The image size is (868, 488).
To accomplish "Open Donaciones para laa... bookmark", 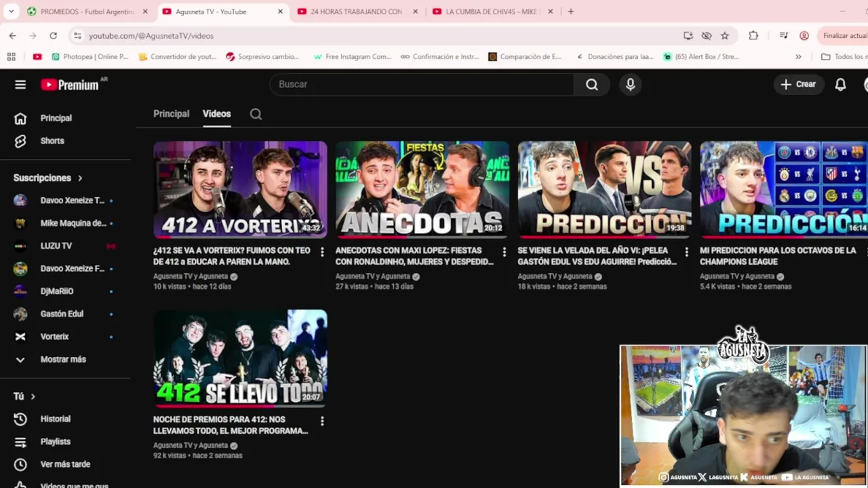I will tap(614, 56).
